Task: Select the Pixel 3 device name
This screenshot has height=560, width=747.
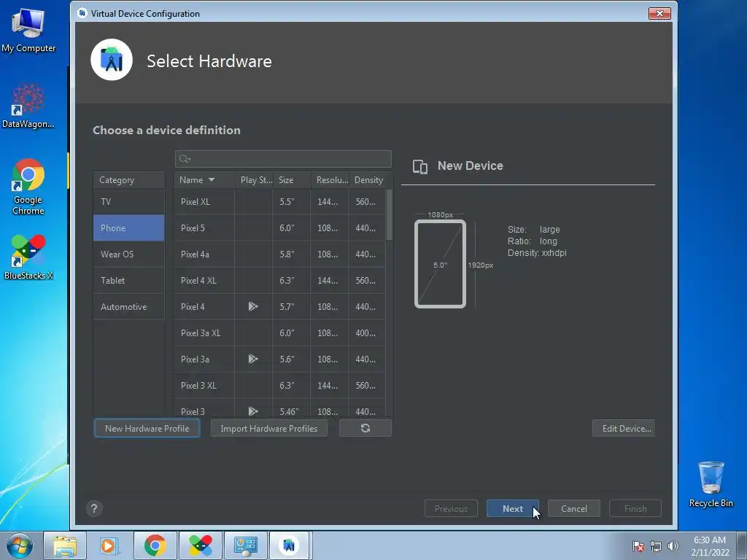Action: point(193,411)
